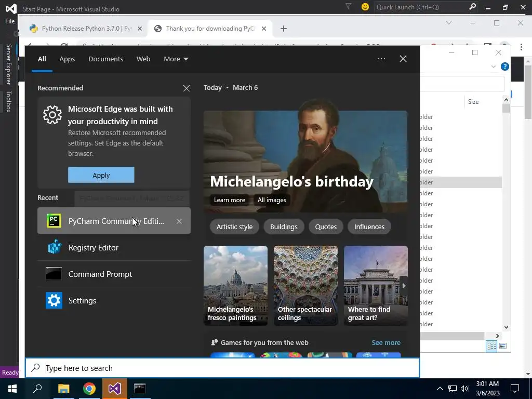Click File Explorer scroll down arrow
The width and height of the screenshot is (532, 399).
point(506,327)
